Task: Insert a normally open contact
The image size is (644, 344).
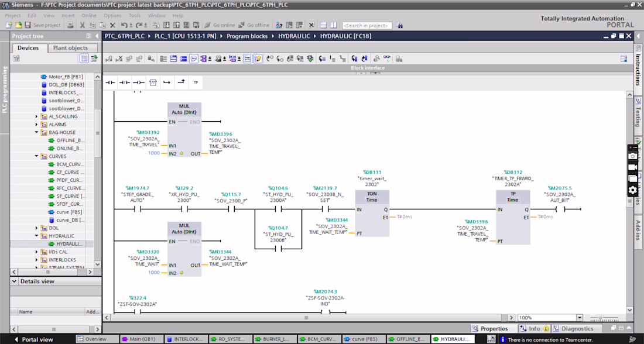Action: (110, 82)
